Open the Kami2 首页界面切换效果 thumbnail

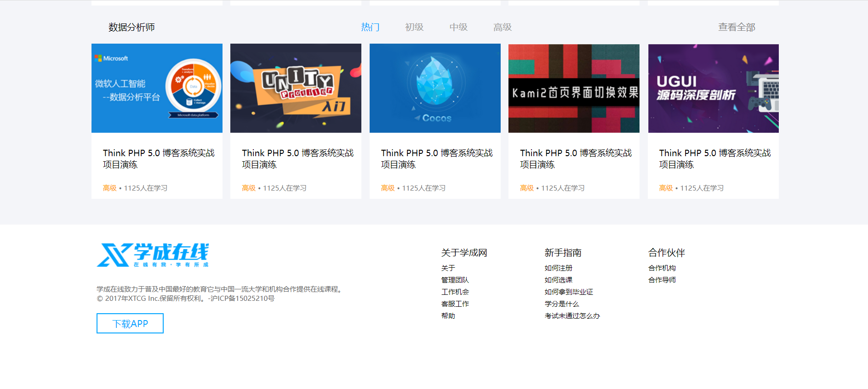574,88
